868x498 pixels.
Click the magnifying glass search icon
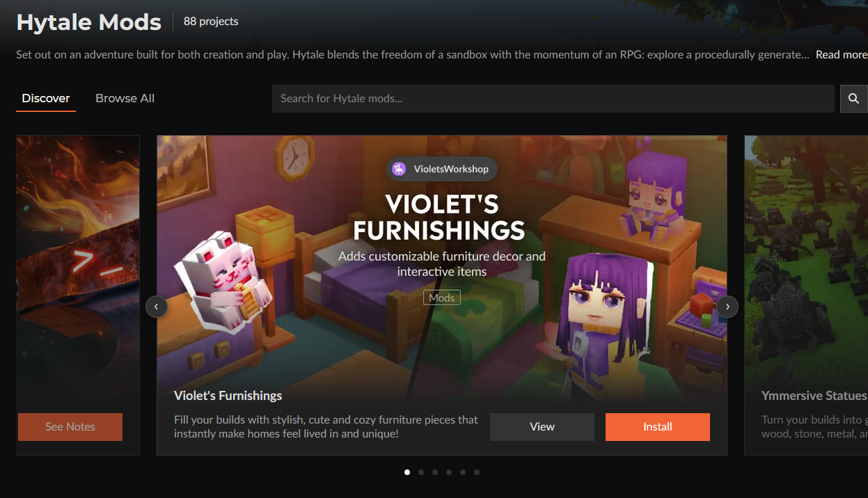854,99
